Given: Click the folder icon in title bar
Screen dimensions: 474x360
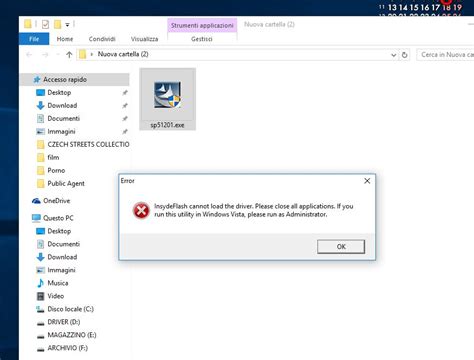Looking at the screenshot, I should [28, 24].
